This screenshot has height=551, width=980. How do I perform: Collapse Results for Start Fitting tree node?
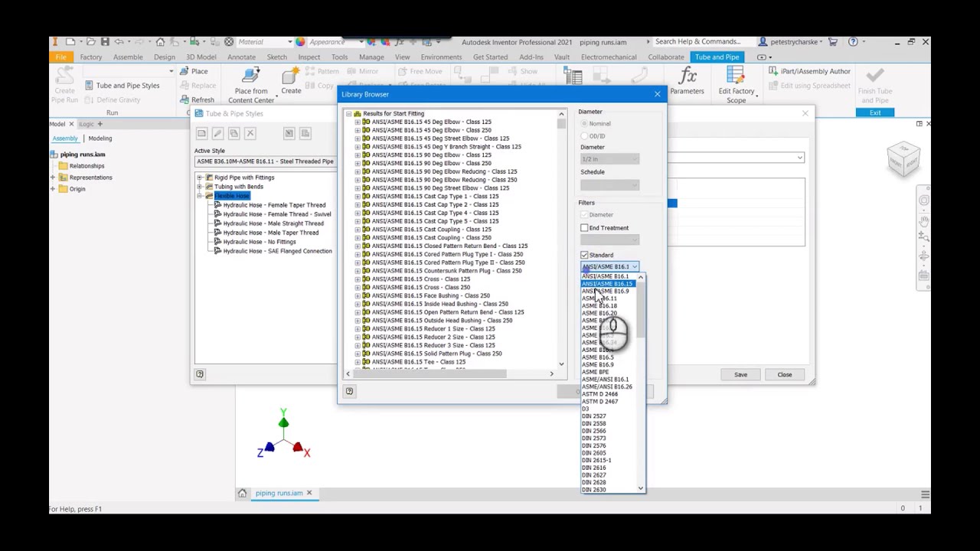point(348,113)
